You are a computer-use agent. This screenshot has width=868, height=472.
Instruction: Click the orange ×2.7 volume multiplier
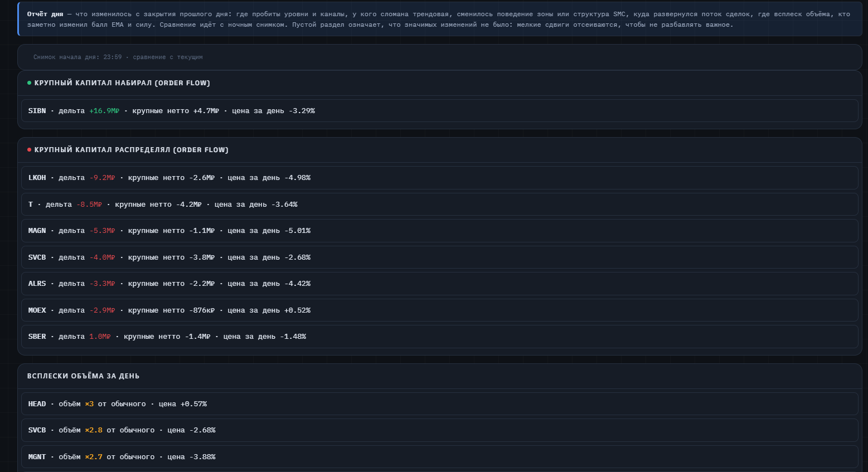point(94,457)
